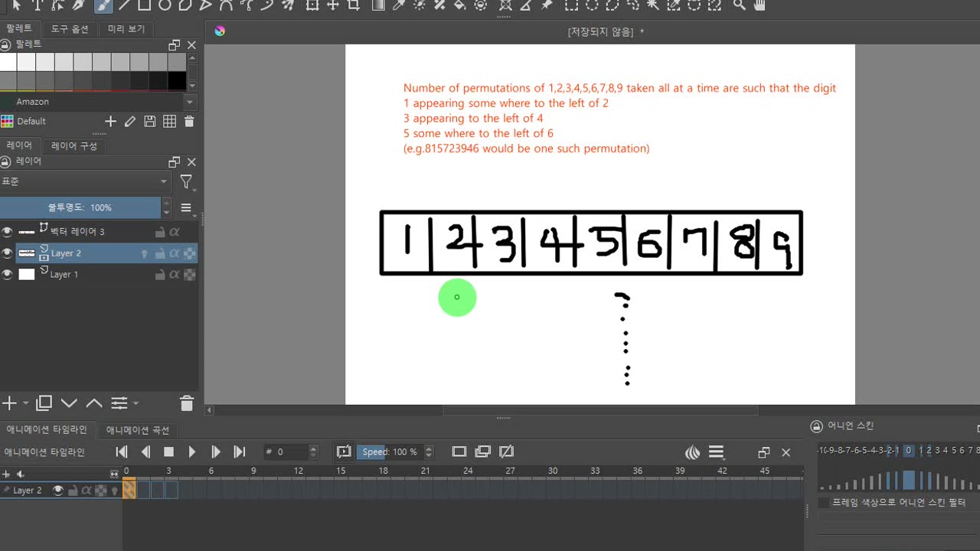The image size is (980, 551).
Task: Toggle alpha lock on Layer 1
Action: [189, 274]
